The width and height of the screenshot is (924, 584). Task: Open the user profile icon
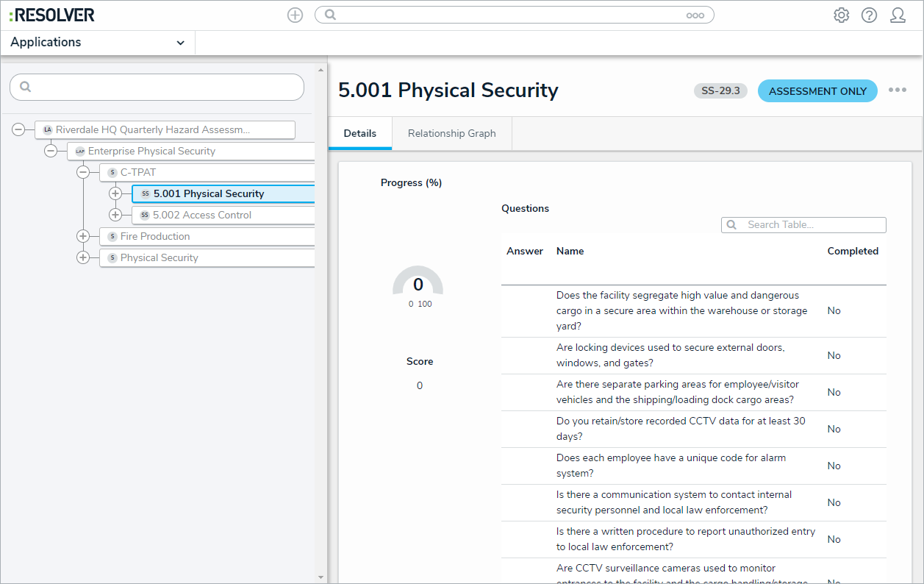click(898, 15)
